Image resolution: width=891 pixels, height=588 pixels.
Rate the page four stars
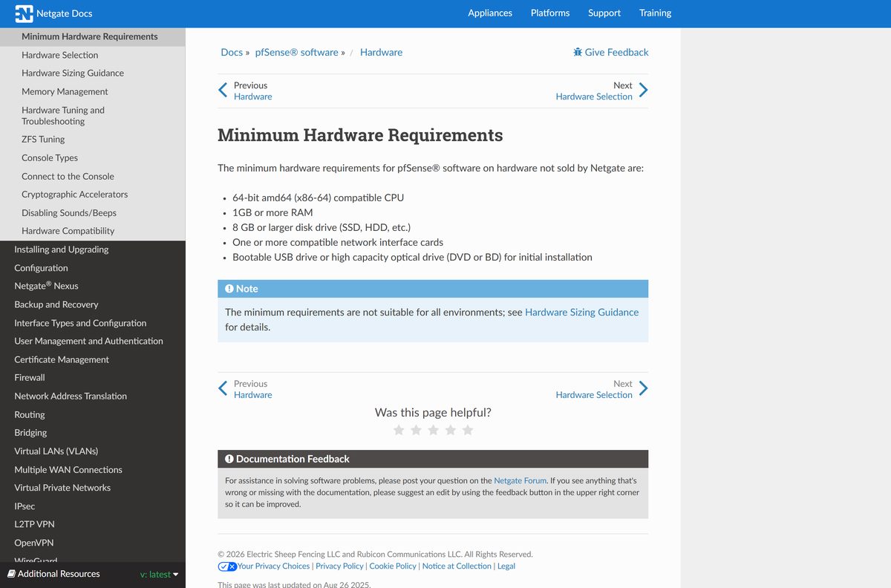(x=450, y=430)
